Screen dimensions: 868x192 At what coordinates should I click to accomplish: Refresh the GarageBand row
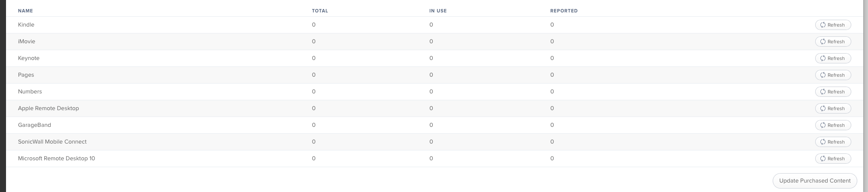pos(833,125)
